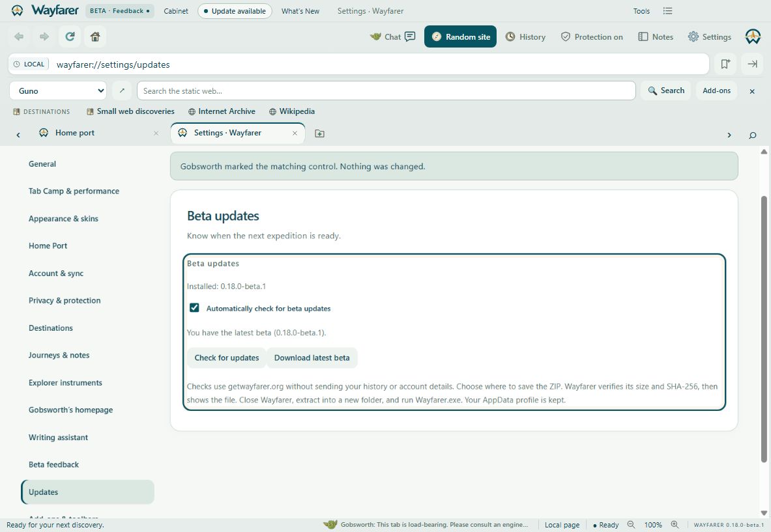Go back with the back arrow
771x532 pixels.
point(19,36)
